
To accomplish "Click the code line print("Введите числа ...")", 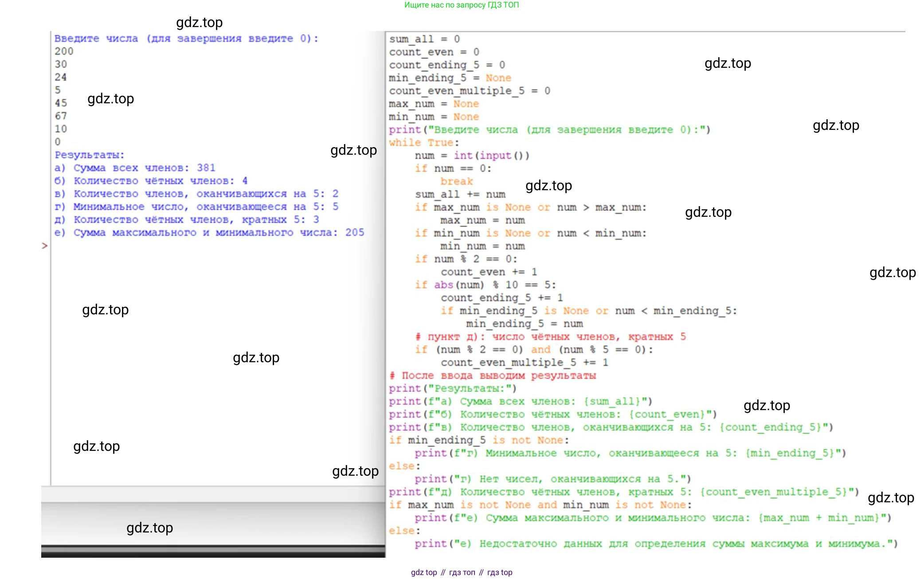I will point(550,130).
